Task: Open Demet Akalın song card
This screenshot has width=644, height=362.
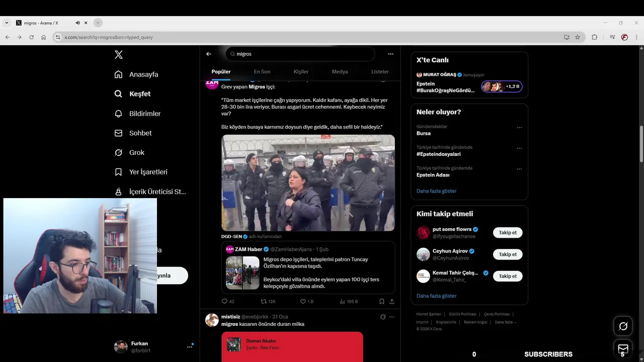Action: [x=292, y=346]
